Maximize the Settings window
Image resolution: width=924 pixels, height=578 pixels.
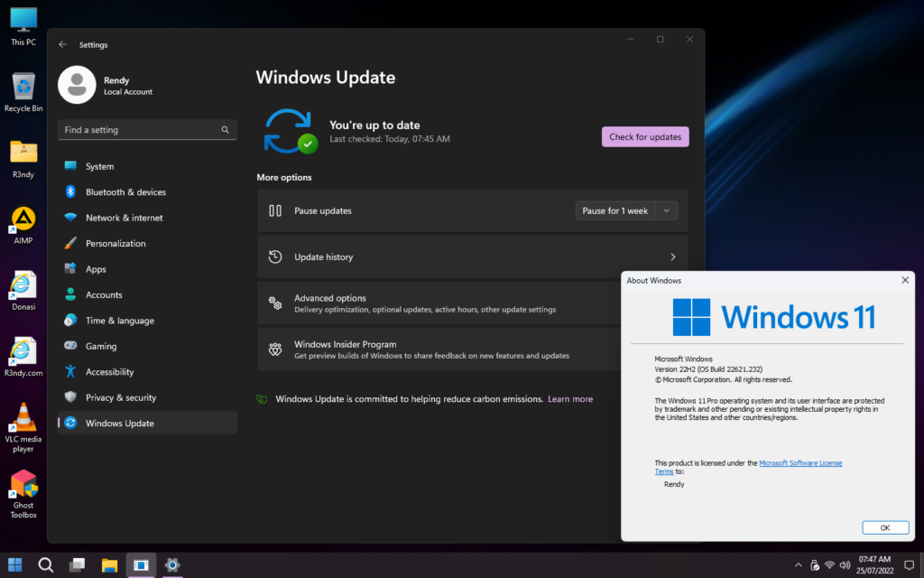[660, 40]
